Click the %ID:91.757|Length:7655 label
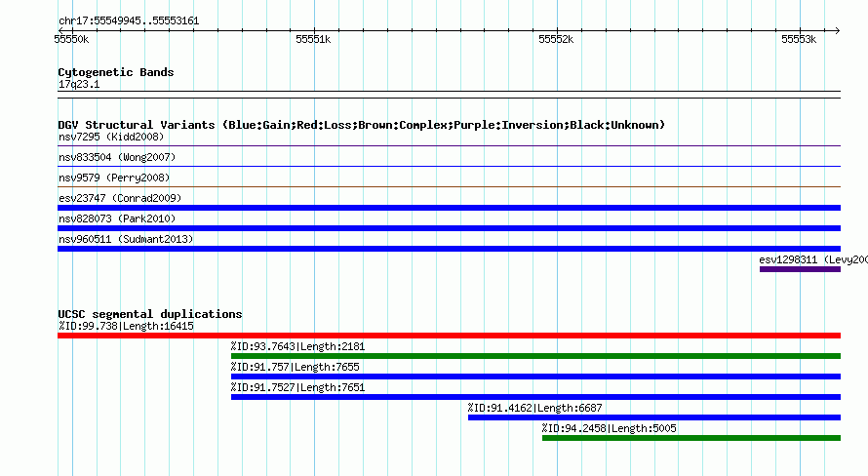 point(296,367)
